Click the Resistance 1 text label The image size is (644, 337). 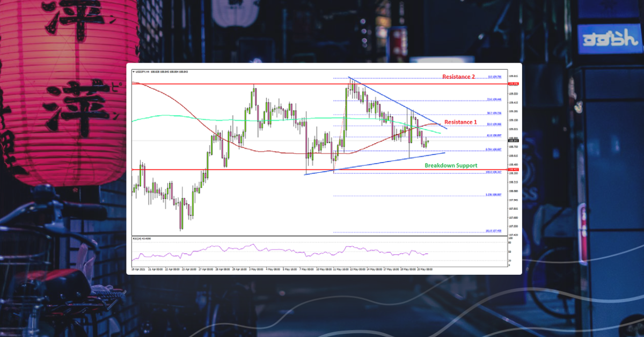click(x=460, y=122)
